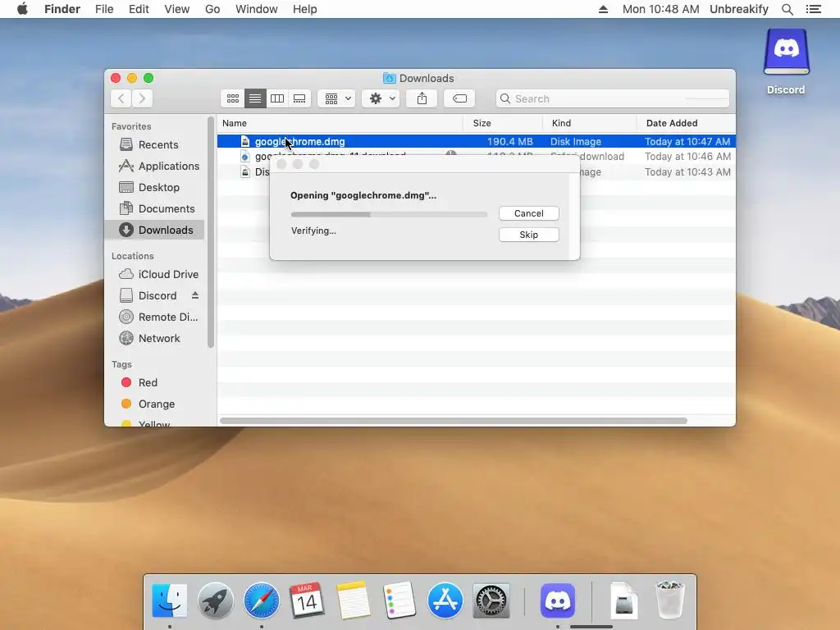Eject the Discord volume in sidebar
The image size is (840, 630).
pos(195,295)
